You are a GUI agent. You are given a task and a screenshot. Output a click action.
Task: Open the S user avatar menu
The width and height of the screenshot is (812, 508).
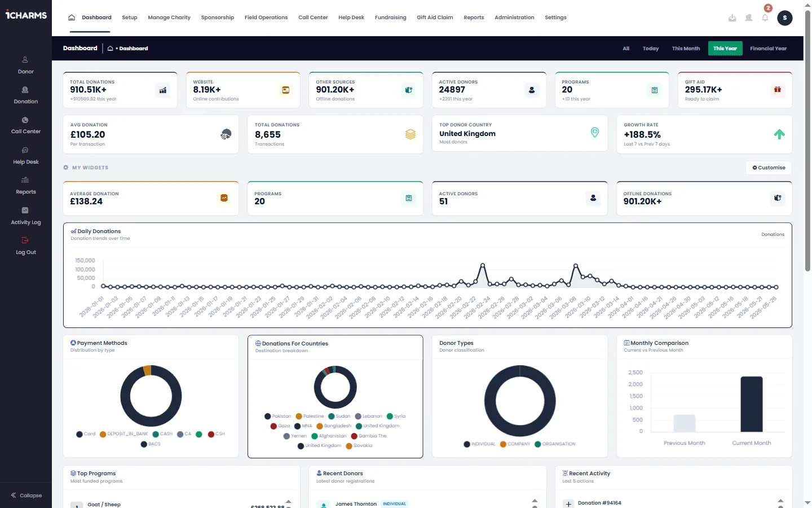[x=784, y=17]
